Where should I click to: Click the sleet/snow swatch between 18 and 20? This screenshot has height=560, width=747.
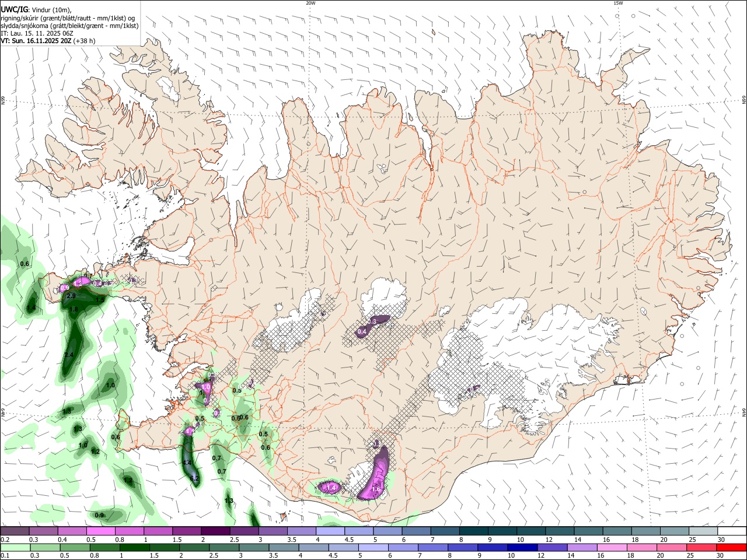tap(645, 531)
